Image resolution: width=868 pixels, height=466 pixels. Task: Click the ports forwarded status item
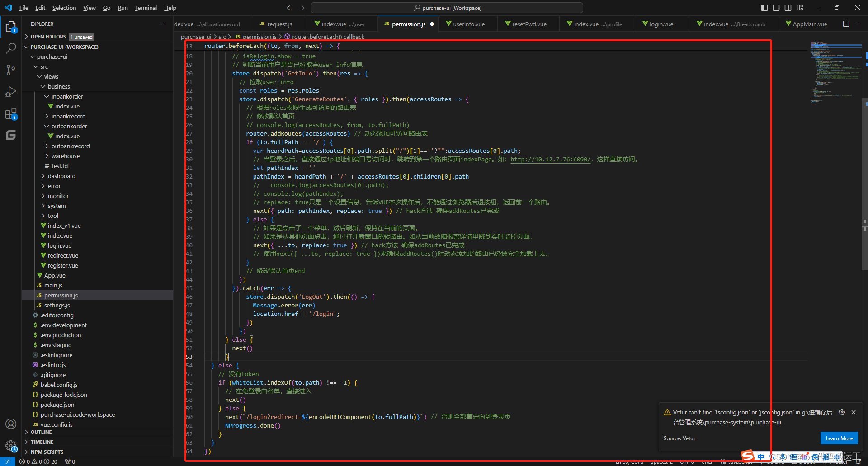70,461
